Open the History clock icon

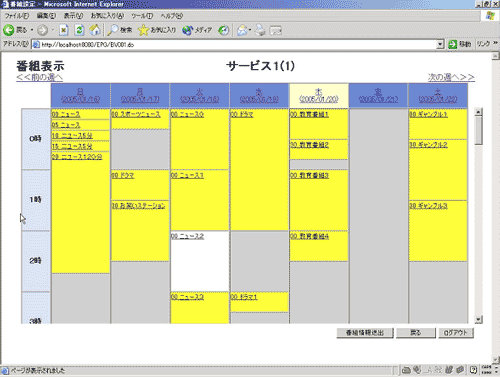pos(224,30)
